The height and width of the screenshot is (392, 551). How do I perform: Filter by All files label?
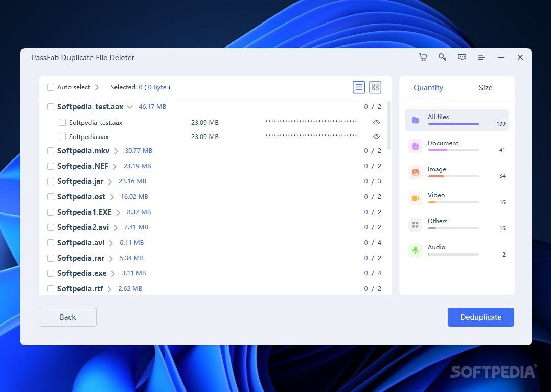coord(438,117)
